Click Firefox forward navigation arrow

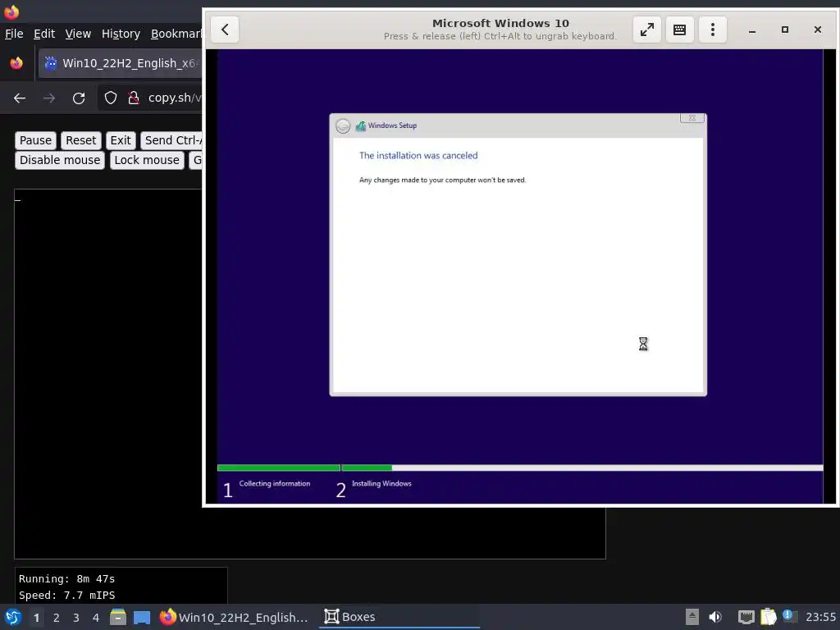tap(49, 98)
